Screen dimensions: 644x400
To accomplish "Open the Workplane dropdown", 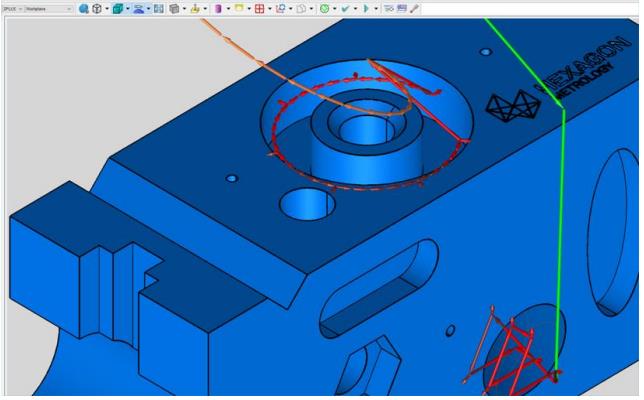I will 47,7.
